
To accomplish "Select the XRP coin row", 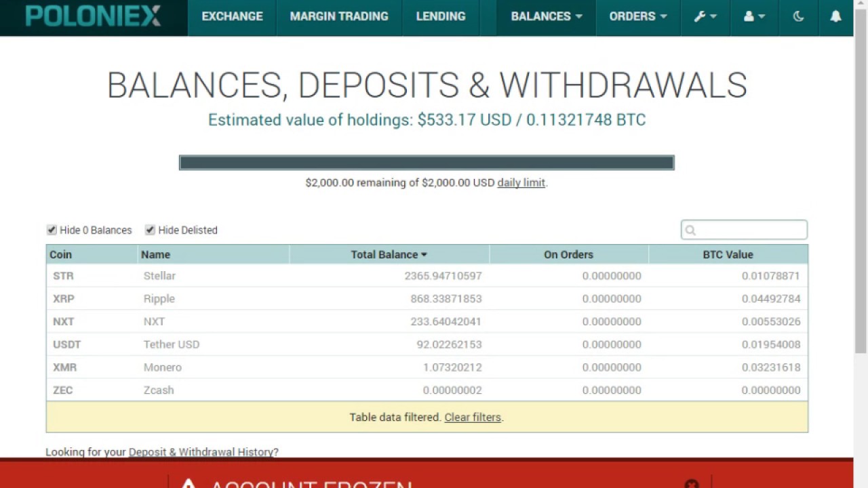I will coord(427,298).
